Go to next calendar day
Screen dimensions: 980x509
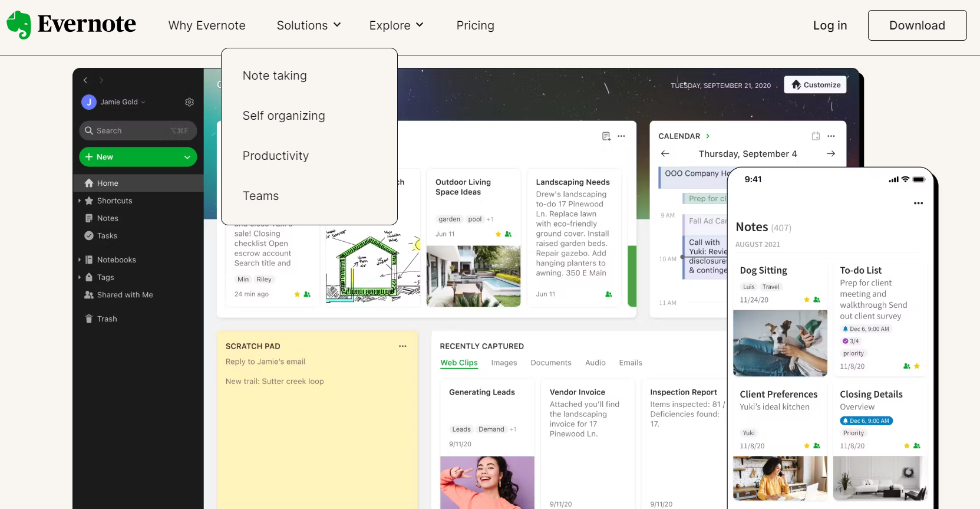(x=831, y=153)
